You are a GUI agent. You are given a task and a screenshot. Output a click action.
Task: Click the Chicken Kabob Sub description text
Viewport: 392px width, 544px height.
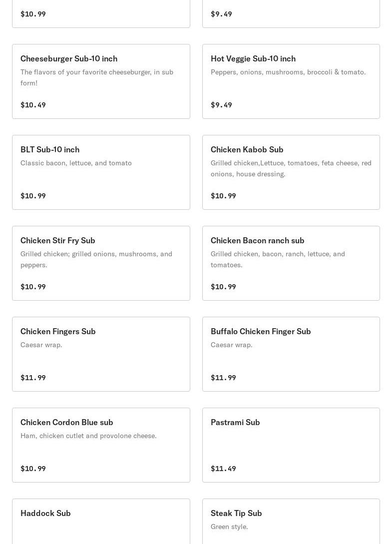(291, 168)
